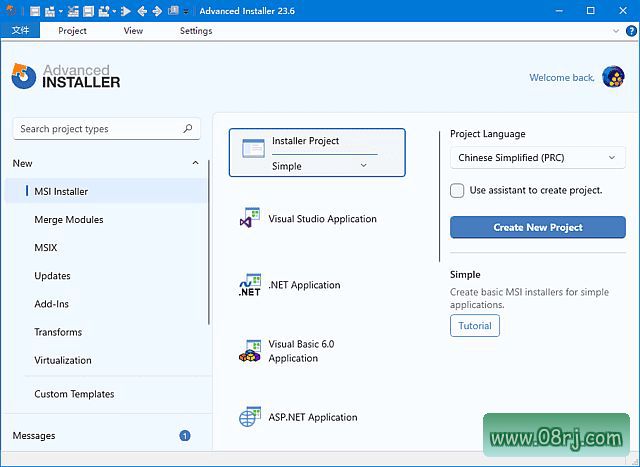Click the Back arrow in the toolbar

point(142,11)
